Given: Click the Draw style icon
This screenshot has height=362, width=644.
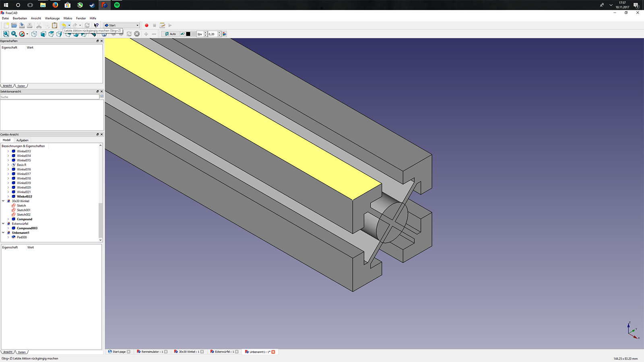Looking at the screenshot, I should tap(22, 34).
